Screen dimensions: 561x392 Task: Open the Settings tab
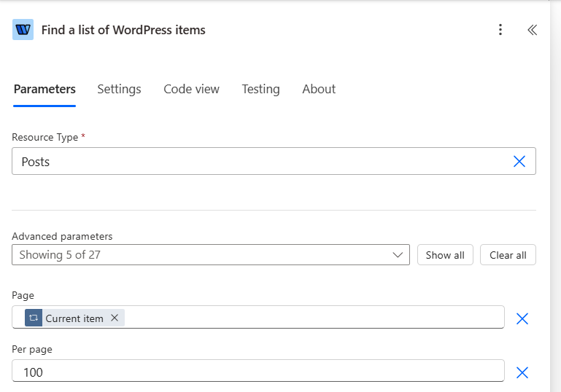[119, 89]
